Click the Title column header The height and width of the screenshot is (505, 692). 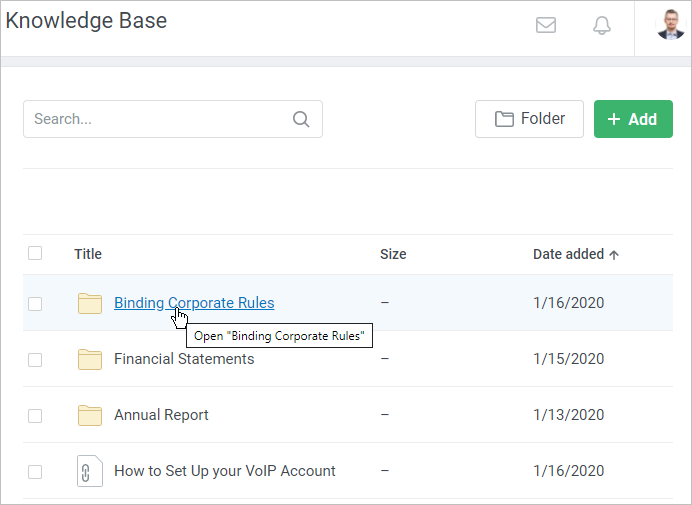click(x=88, y=254)
